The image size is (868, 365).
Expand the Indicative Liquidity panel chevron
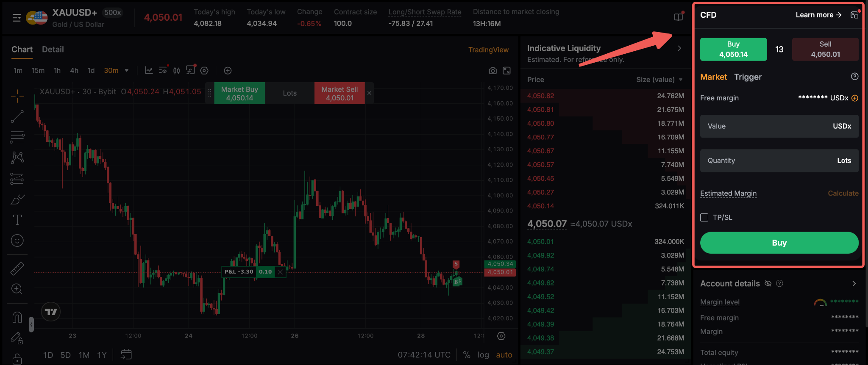point(679,48)
